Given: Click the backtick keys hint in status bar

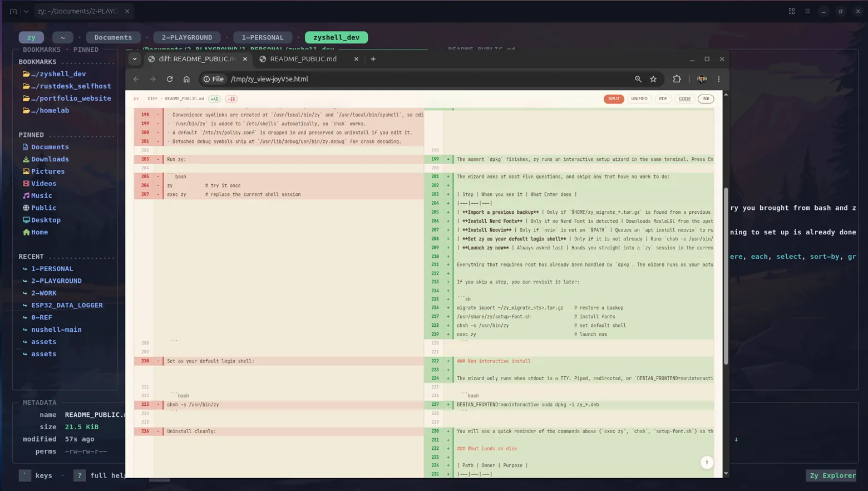Looking at the screenshot, I should (x=36, y=475).
